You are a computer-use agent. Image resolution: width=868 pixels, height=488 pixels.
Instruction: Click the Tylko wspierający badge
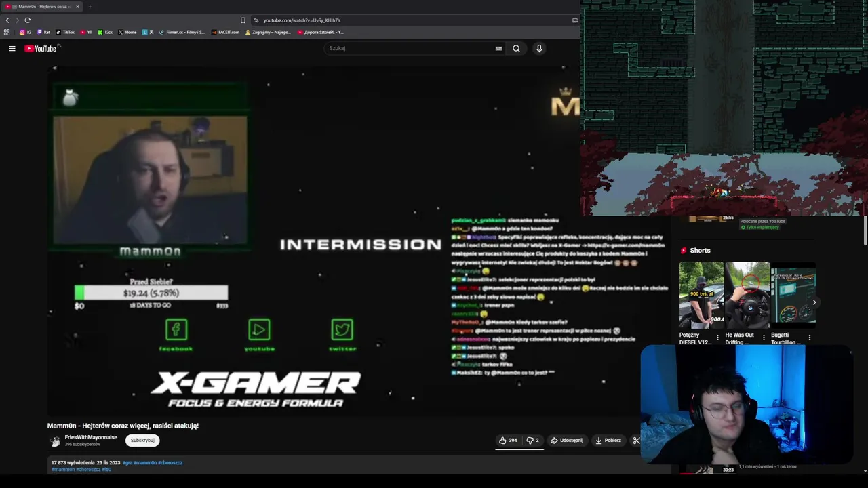760,228
